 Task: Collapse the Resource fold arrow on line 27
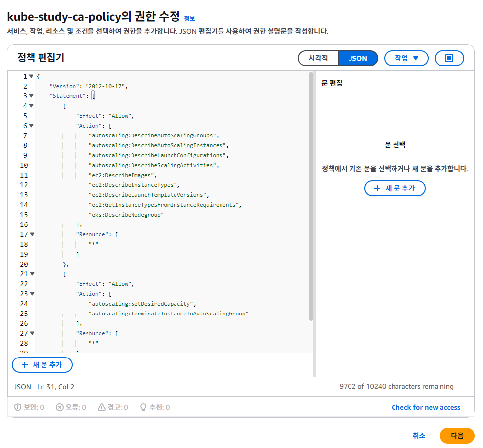pos(32,333)
